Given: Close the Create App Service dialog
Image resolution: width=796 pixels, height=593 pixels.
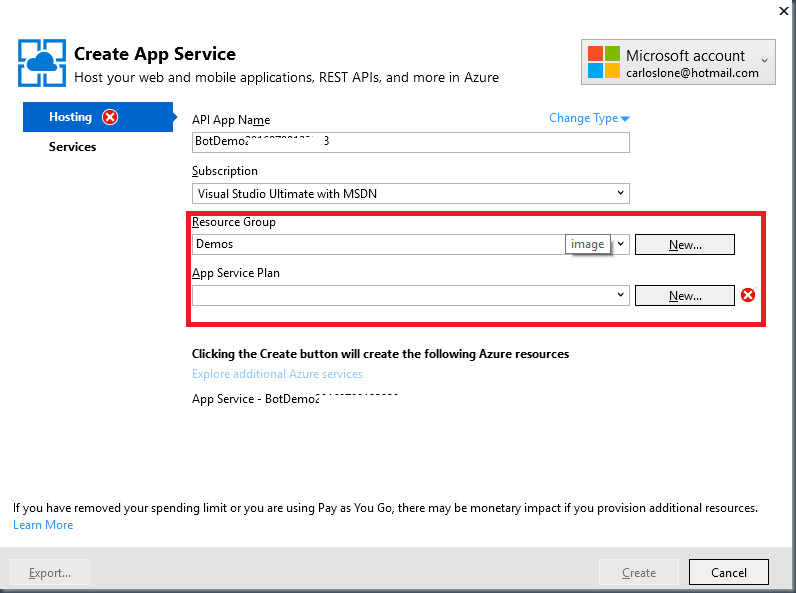Looking at the screenshot, I should tap(783, 11).
